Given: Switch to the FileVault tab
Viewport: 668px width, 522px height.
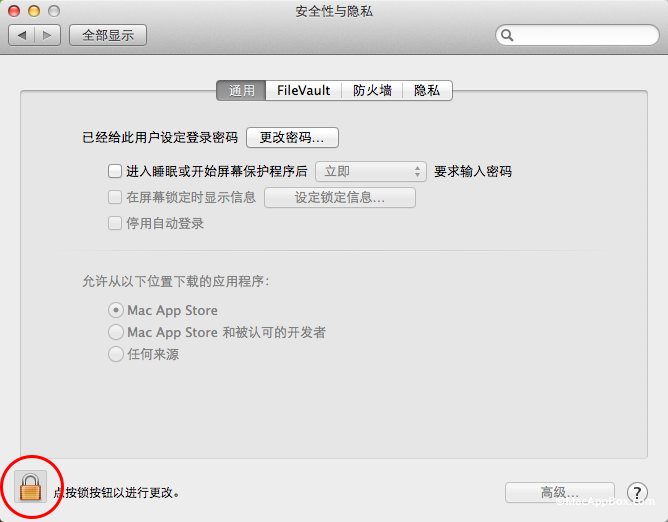Looking at the screenshot, I should point(303,91).
